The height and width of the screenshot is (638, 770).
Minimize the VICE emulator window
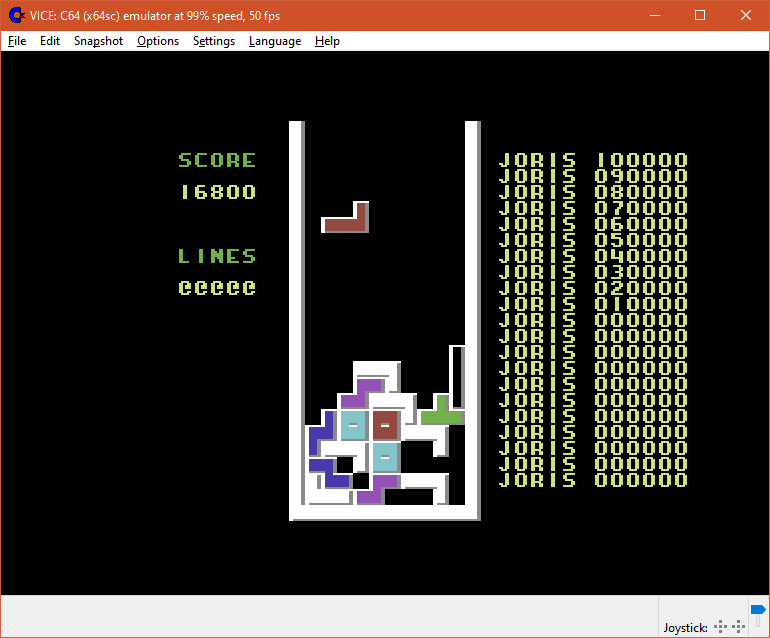click(655, 15)
